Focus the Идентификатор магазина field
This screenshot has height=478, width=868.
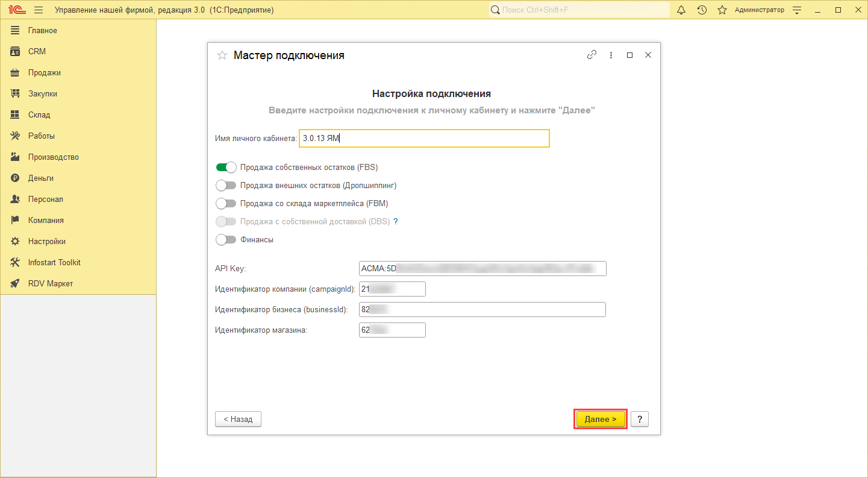pyautogui.click(x=392, y=330)
